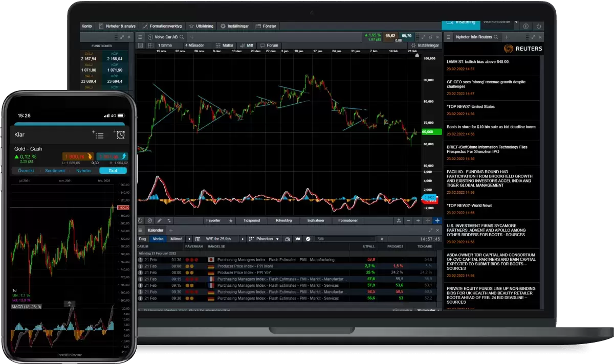
Task: Open the Indikatorer menu
Action: (316, 220)
